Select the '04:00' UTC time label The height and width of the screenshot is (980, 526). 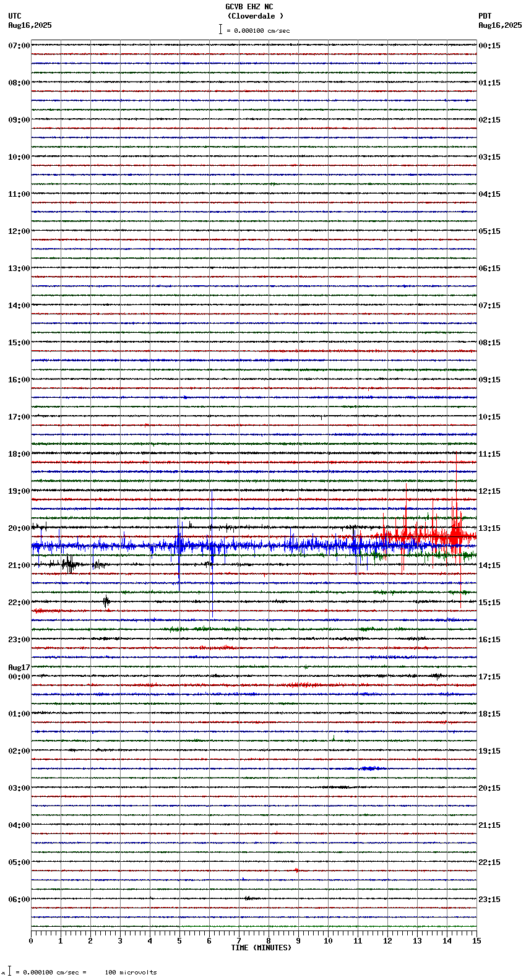click(19, 825)
